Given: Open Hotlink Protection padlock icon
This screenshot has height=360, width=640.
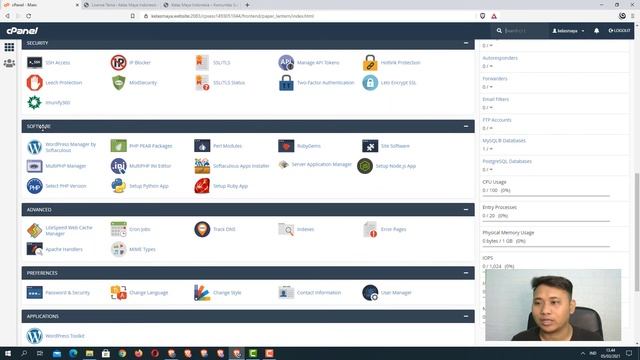Looking at the screenshot, I should (x=370, y=62).
